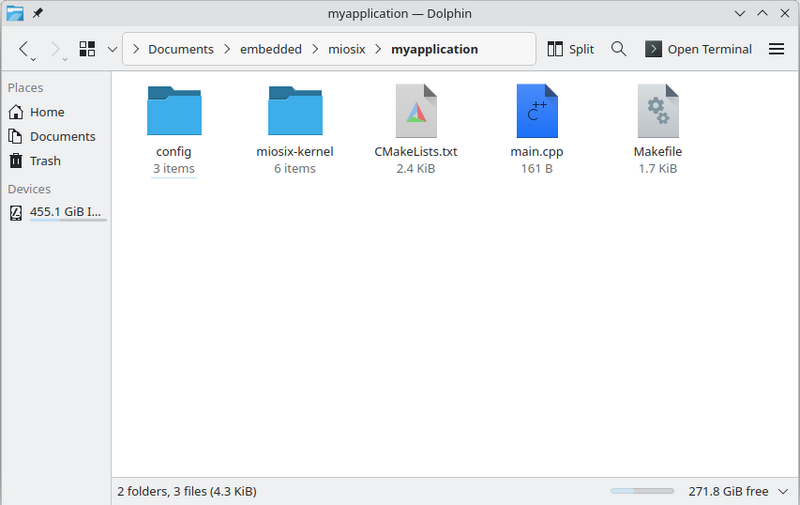Image resolution: width=800 pixels, height=505 pixels.
Task: Expand the status bar dropdown chevron
Action: tap(783, 492)
